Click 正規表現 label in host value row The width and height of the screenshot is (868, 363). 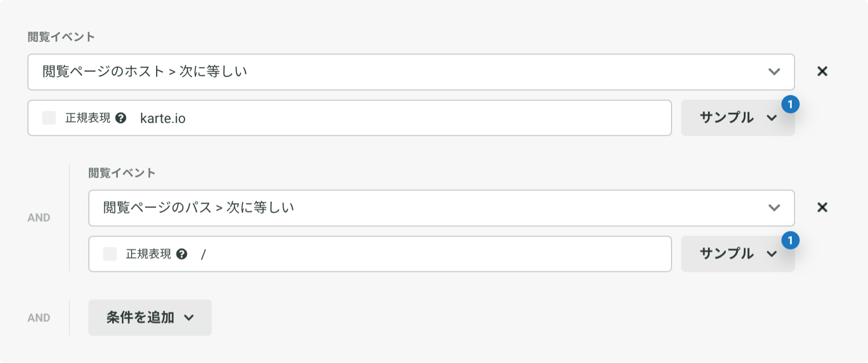pyautogui.click(x=88, y=118)
